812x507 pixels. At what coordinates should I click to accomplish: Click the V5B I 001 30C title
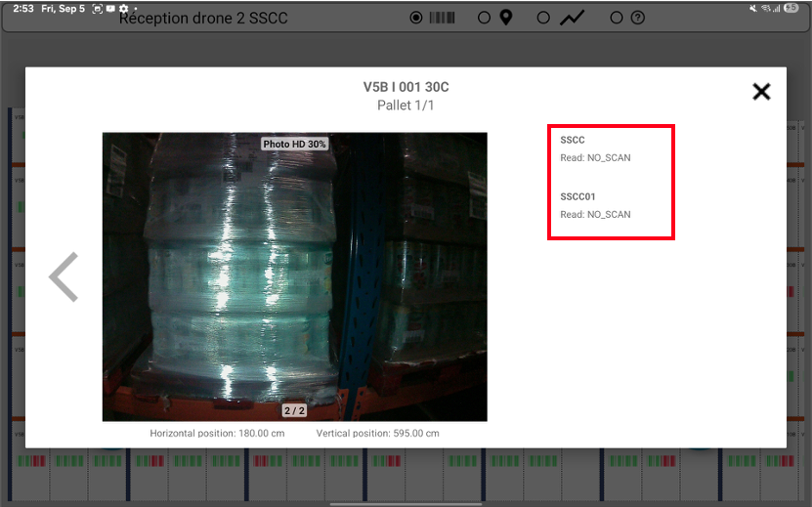click(x=406, y=87)
